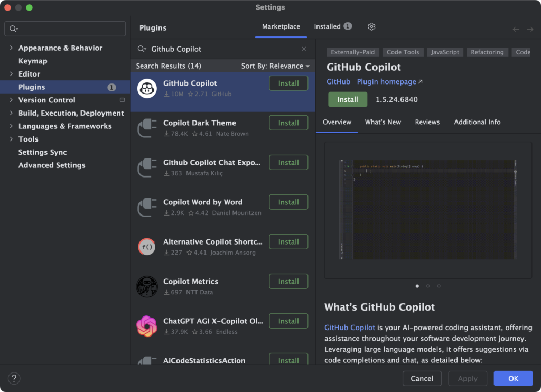Click the Copilot Dark Theme plug icon
This screenshot has width=541, height=392.
[x=147, y=128]
